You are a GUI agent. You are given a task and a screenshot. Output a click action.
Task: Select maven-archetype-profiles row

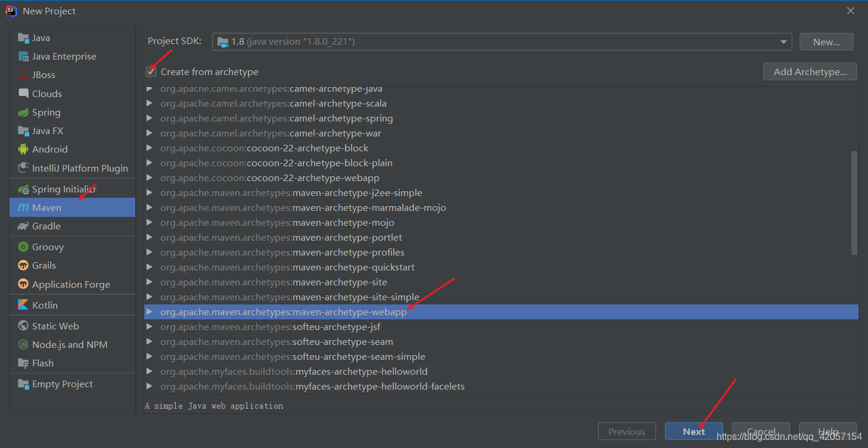[501, 253]
